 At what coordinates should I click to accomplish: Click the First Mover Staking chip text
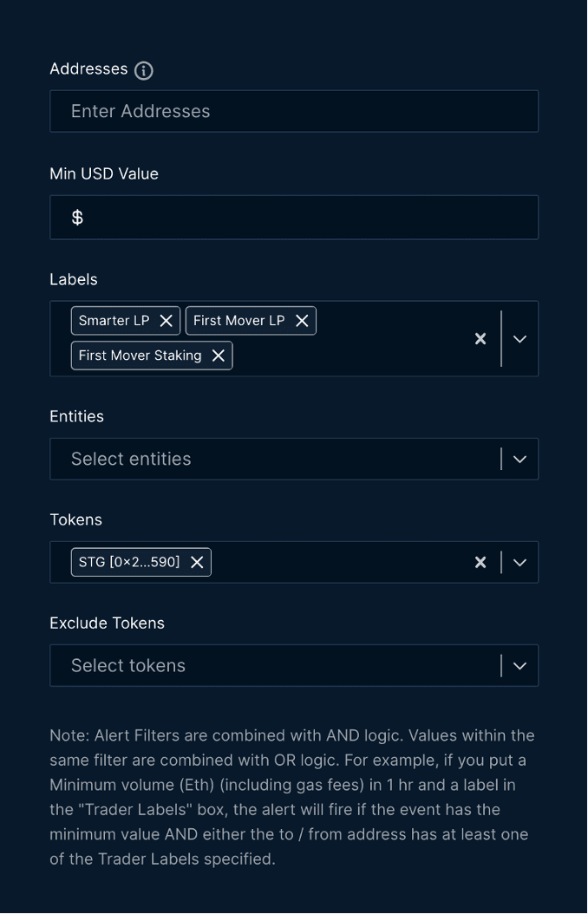point(140,356)
